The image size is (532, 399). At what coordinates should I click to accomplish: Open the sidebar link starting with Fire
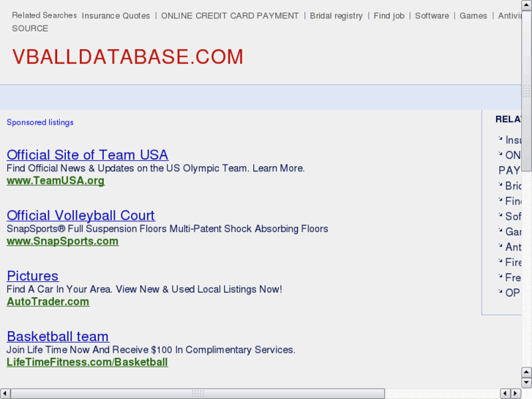click(513, 262)
